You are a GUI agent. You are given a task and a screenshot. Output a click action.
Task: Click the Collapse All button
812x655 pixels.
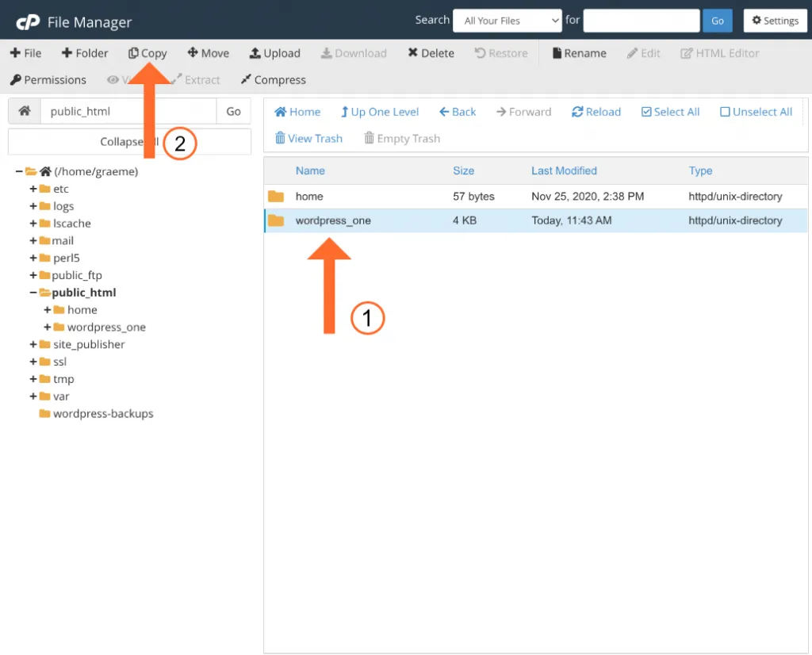129,141
